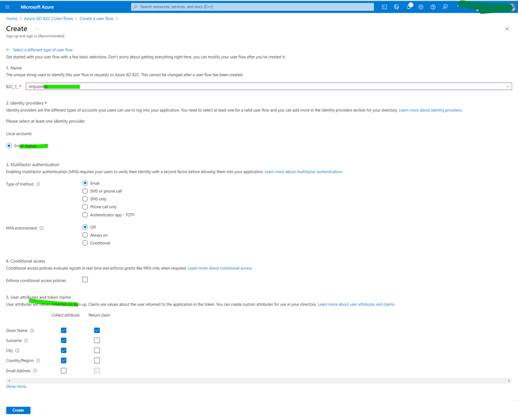This screenshot has width=518, height=420.
Task: Toggle Email Address collect attribute checkbox
Action: click(x=64, y=371)
